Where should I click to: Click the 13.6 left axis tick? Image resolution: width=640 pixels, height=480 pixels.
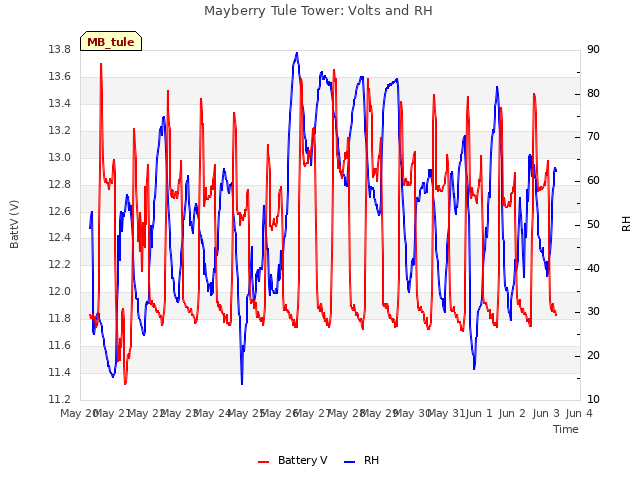[x=60, y=77]
